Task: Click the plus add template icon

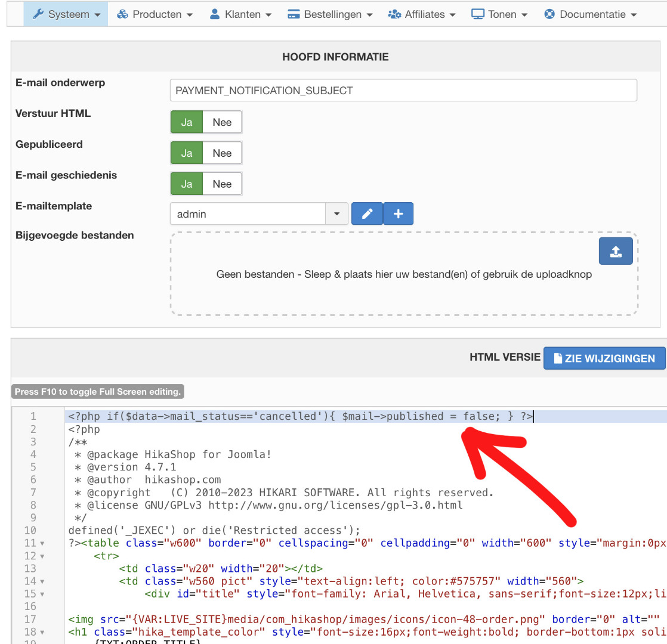Action: pos(398,213)
